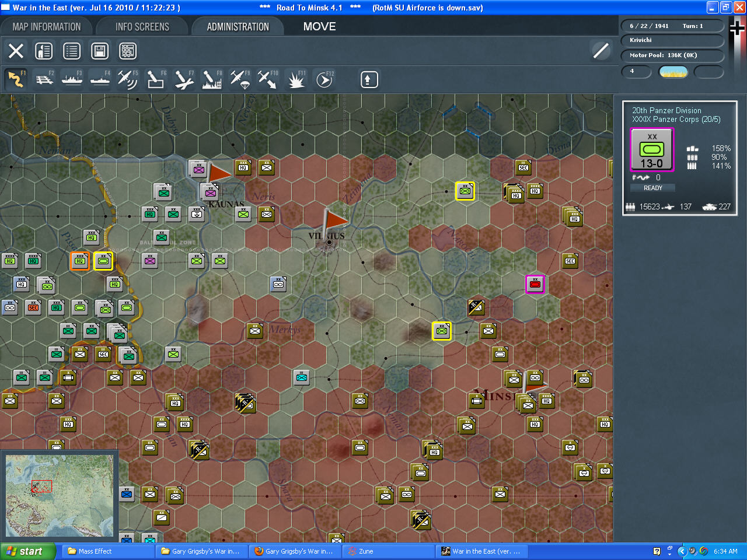Click the overview minimap thumbnail
Screen dimensions: 747x560
(x=60, y=496)
